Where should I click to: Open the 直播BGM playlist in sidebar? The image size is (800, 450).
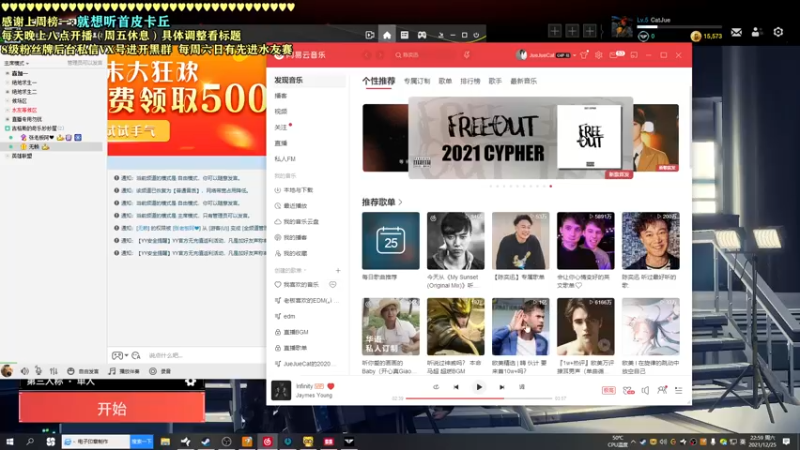[x=292, y=332]
